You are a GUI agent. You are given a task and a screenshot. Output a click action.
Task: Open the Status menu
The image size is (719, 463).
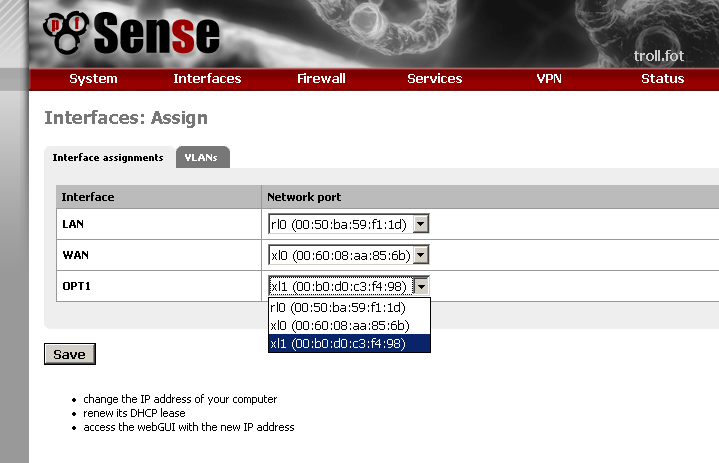[662, 79]
